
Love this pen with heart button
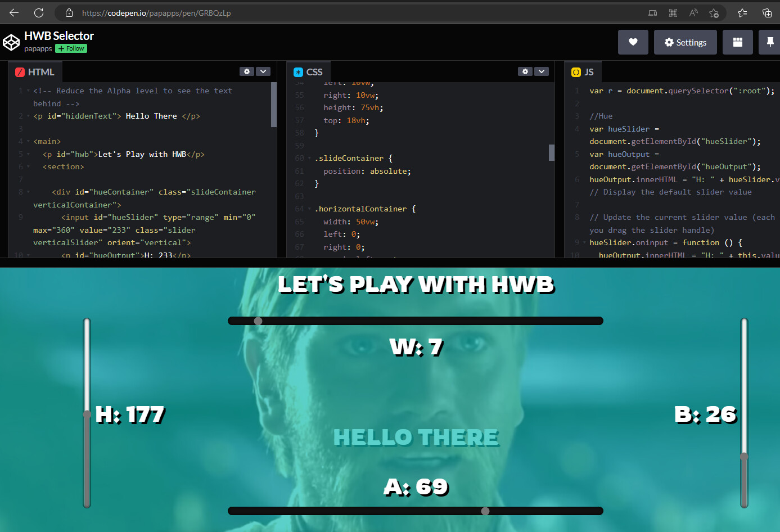coord(633,42)
